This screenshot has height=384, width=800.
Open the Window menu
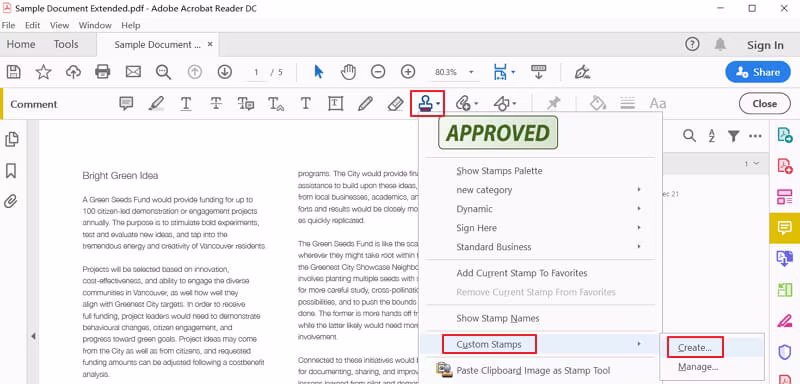95,25
